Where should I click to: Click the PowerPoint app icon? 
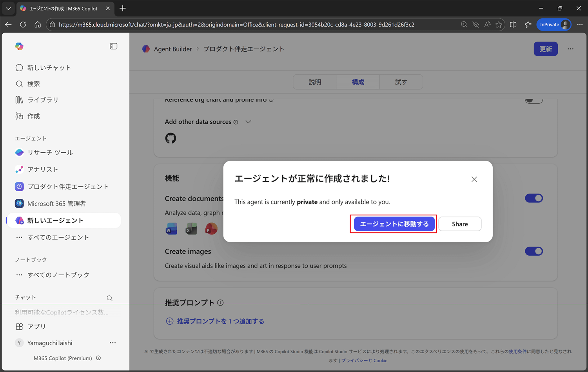pos(211,229)
